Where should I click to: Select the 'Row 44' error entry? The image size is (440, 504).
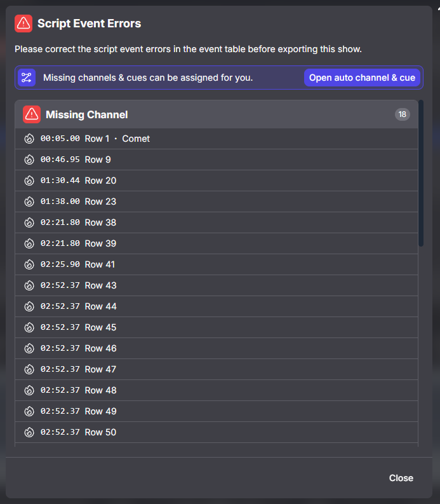click(217, 306)
